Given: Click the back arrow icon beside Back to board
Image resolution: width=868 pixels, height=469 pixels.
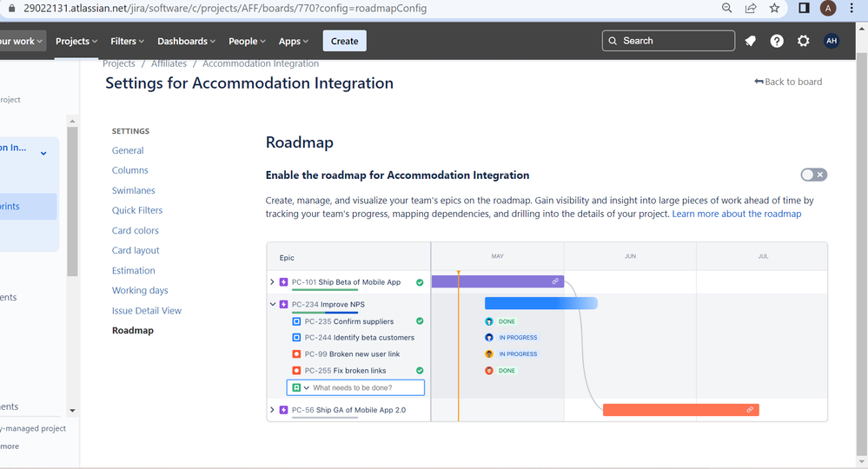Looking at the screenshot, I should point(759,82).
